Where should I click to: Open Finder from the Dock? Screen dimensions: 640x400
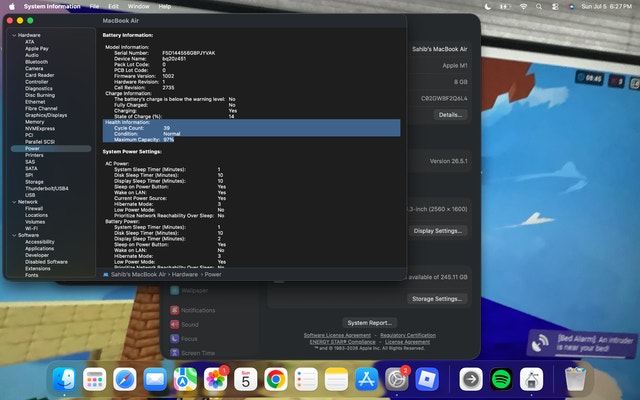[x=64, y=379]
